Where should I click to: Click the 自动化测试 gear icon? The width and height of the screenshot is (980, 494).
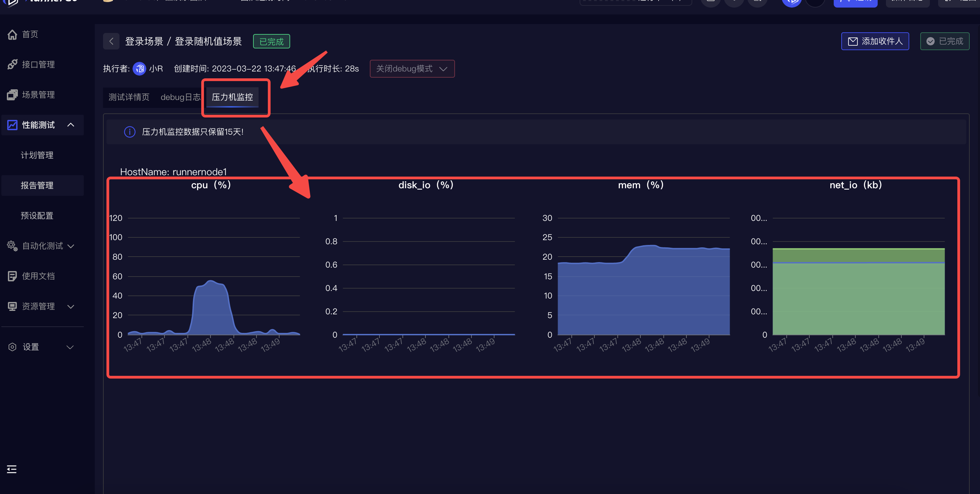12,246
